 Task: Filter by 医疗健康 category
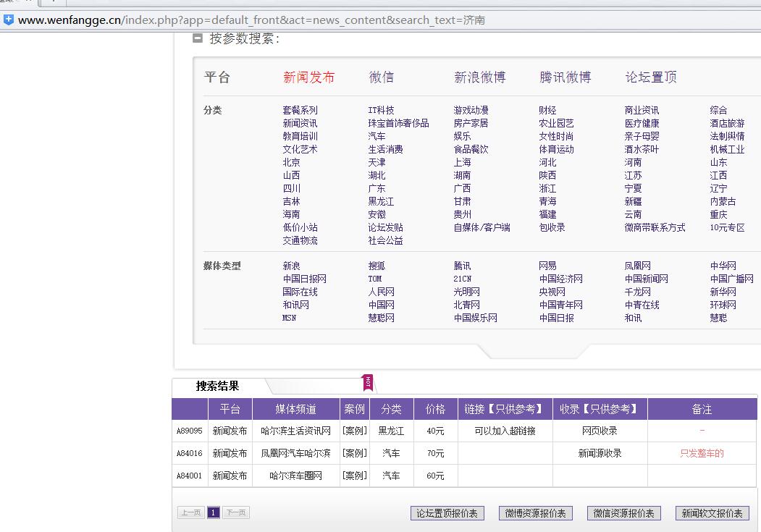coord(642,123)
